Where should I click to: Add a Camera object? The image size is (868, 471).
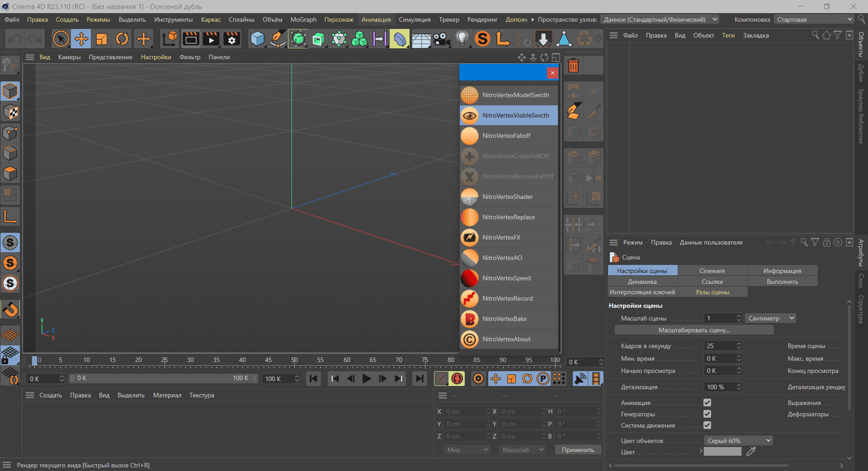[442, 39]
